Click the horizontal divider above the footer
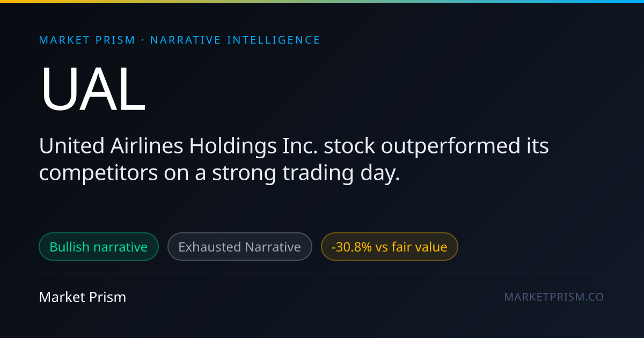 click(x=322, y=274)
